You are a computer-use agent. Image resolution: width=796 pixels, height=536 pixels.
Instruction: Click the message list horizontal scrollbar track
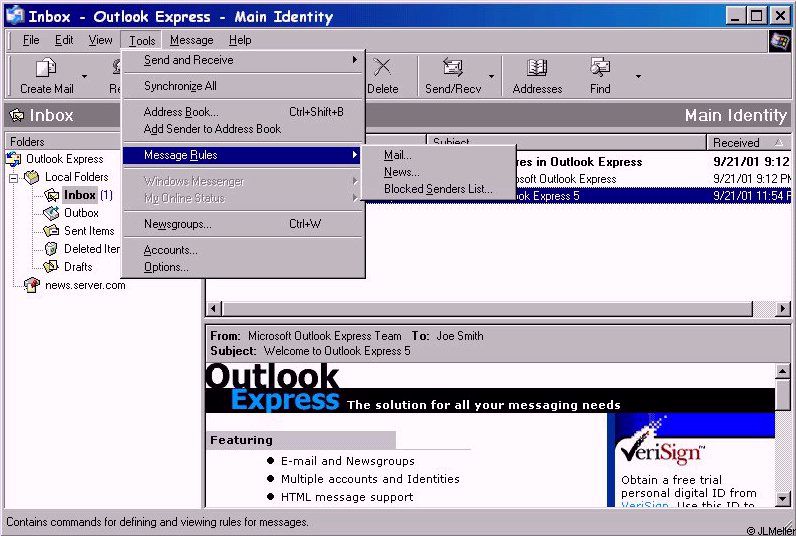[764, 308]
